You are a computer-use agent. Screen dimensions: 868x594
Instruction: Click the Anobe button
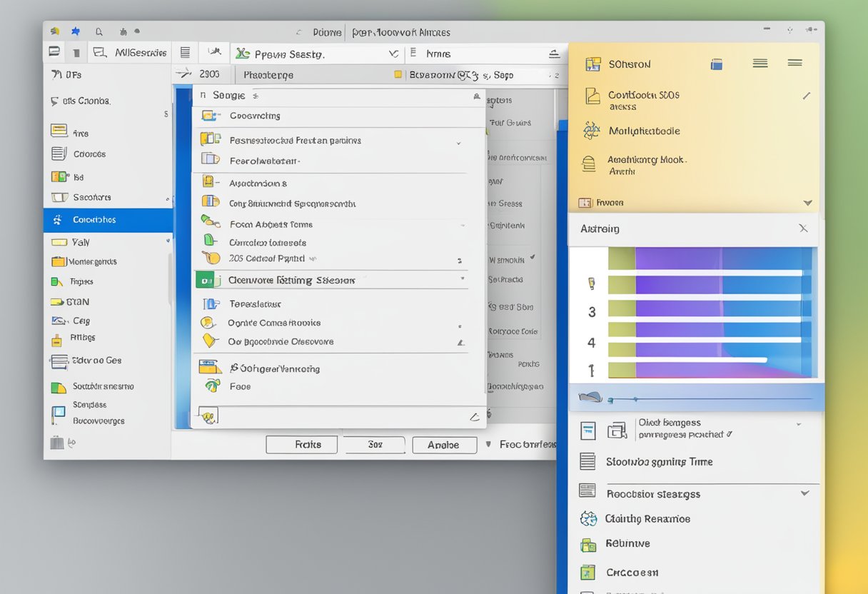[x=444, y=445]
